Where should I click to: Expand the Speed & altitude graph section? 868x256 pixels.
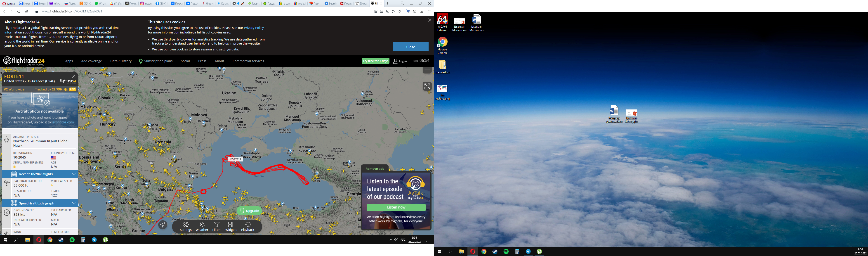40,203
